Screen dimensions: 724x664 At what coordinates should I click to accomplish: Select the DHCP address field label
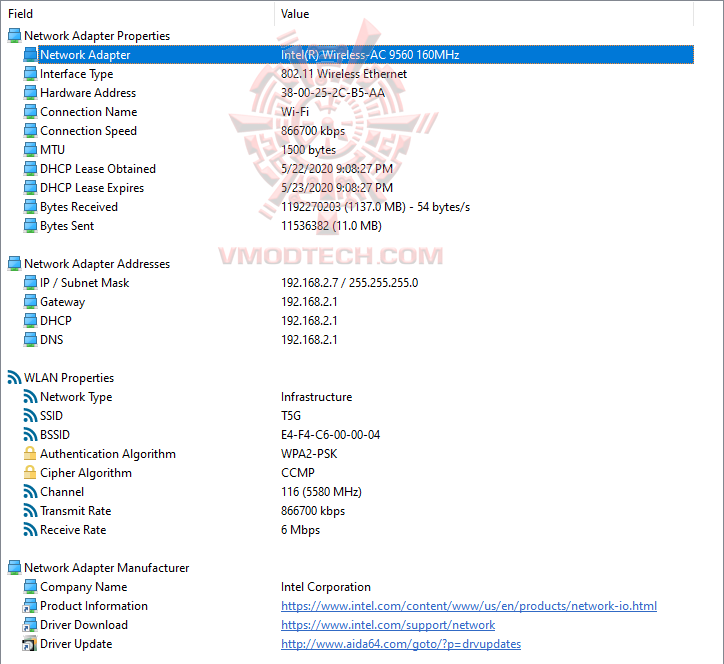pos(56,320)
